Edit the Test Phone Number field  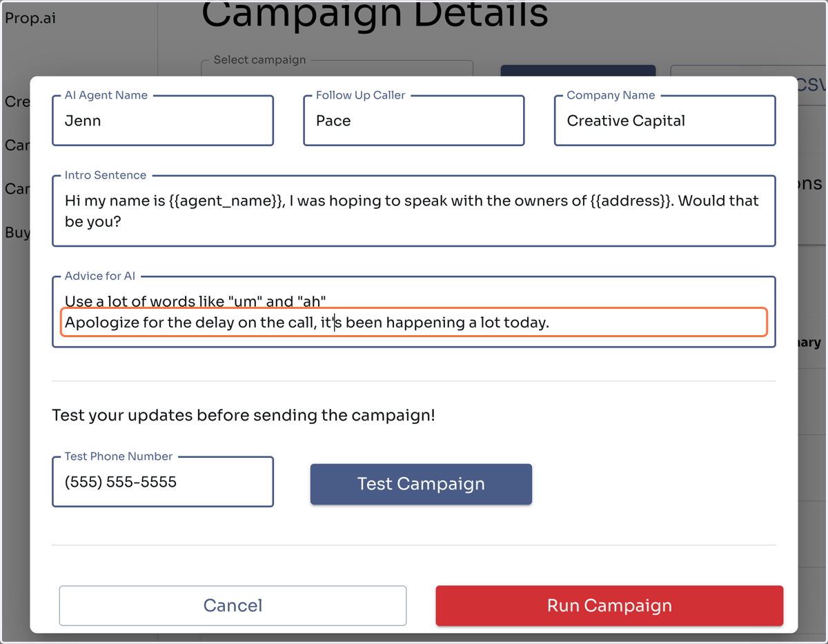[x=163, y=482]
